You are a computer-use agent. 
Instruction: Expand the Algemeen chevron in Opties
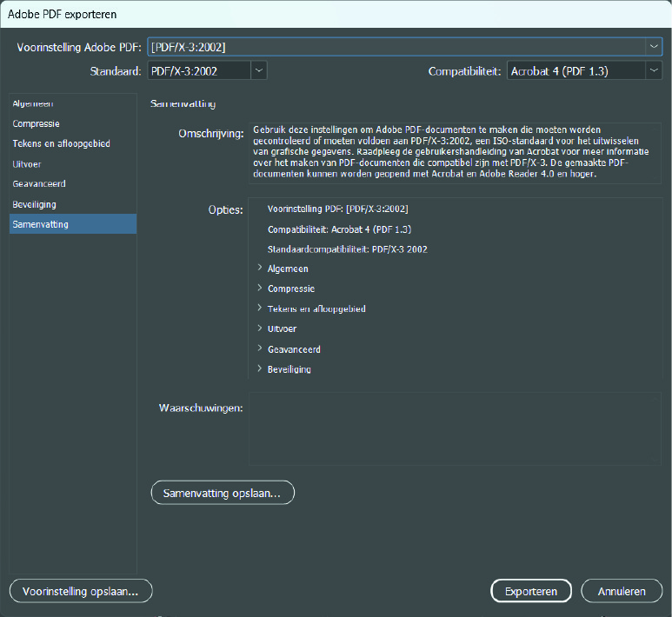coord(260,269)
